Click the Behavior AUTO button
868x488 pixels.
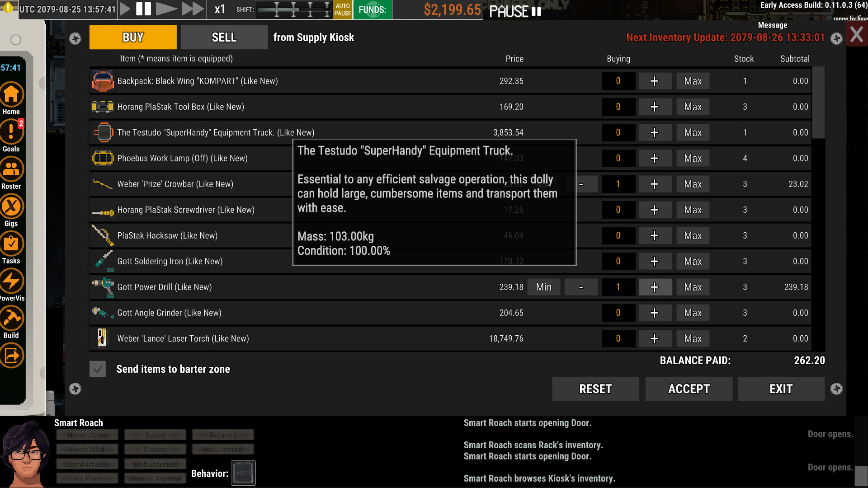(x=243, y=473)
